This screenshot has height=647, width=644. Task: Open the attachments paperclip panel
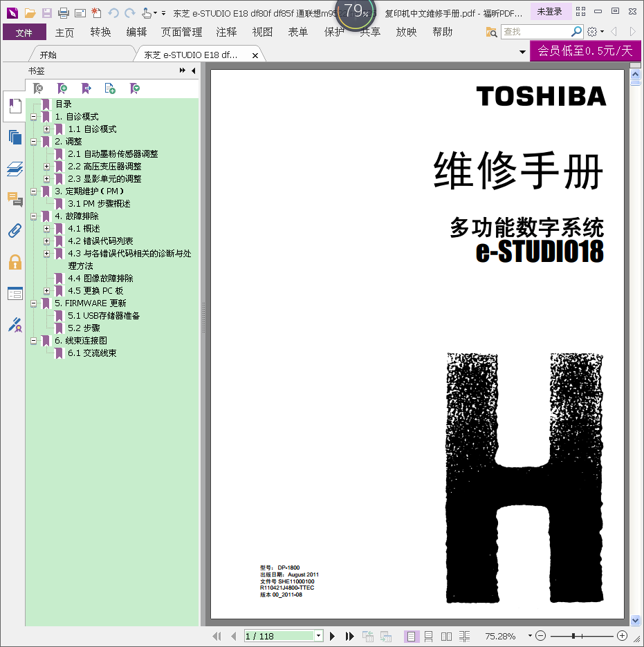pos(15,230)
